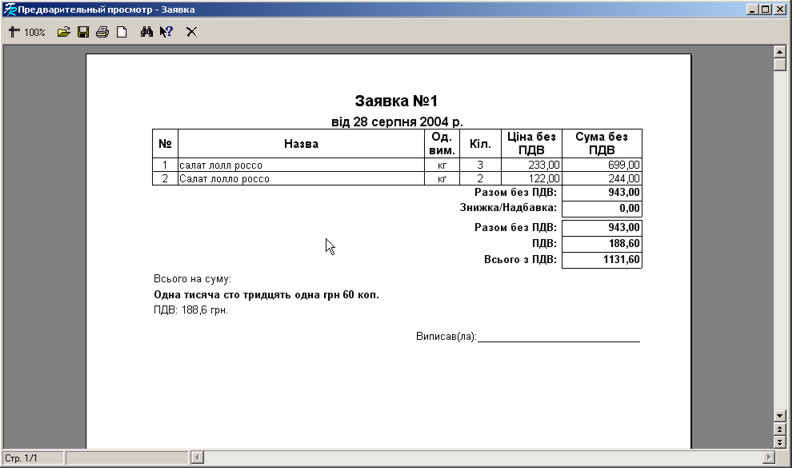792x468 pixels.
Task: Click the zoom tool icon in toolbar
Action: point(14,32)
